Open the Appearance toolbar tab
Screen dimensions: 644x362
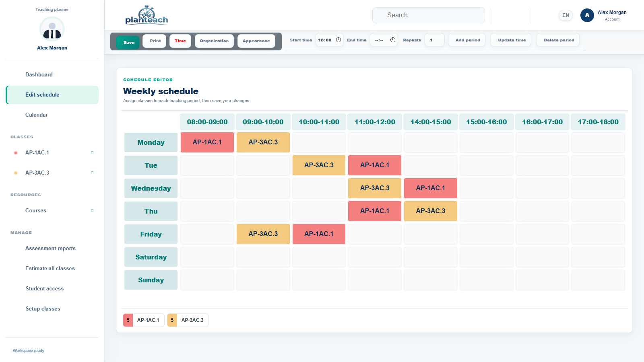coord(256,41)
